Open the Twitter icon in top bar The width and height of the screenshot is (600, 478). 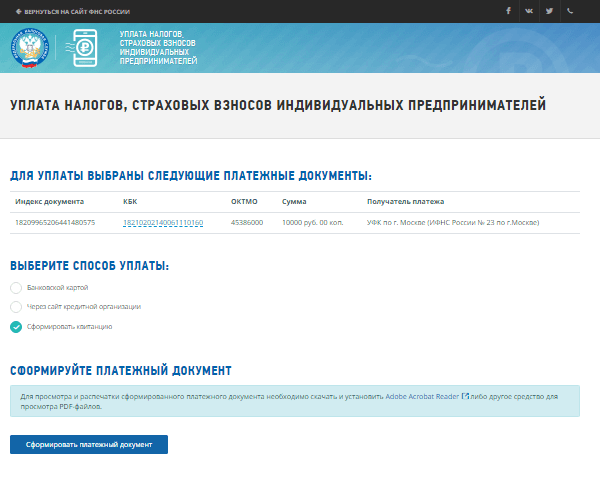click(549, 11)
